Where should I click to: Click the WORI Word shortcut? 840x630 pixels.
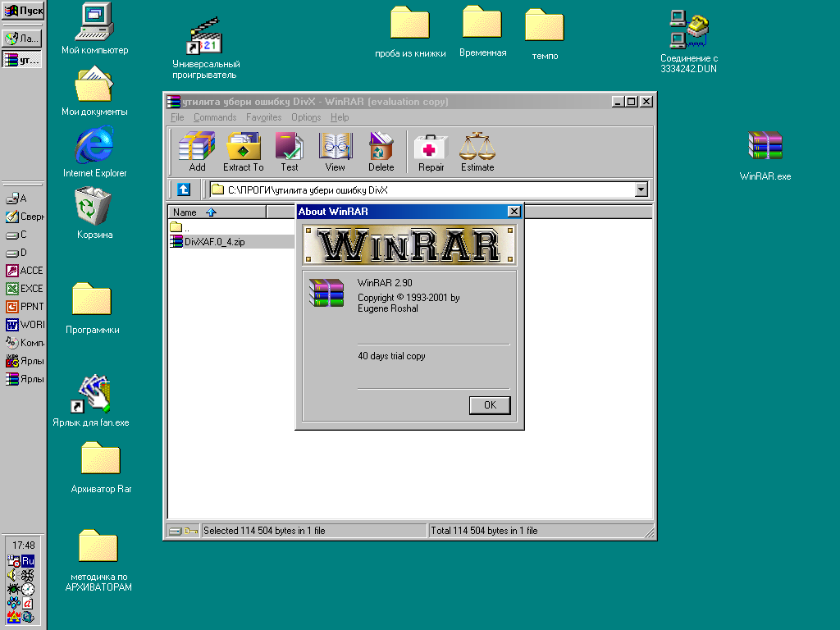point(24,325)
